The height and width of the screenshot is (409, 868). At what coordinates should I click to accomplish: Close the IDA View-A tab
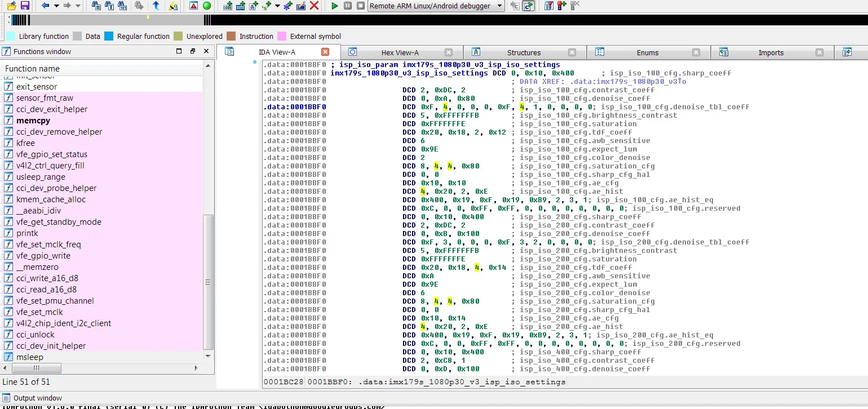(x=325, y=52)
